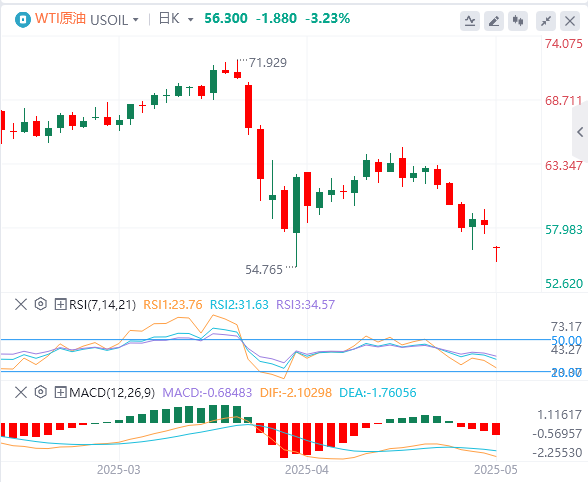Click the RSI(7,14,21) indicator label

pyautogui.click(x=102, y=305)
